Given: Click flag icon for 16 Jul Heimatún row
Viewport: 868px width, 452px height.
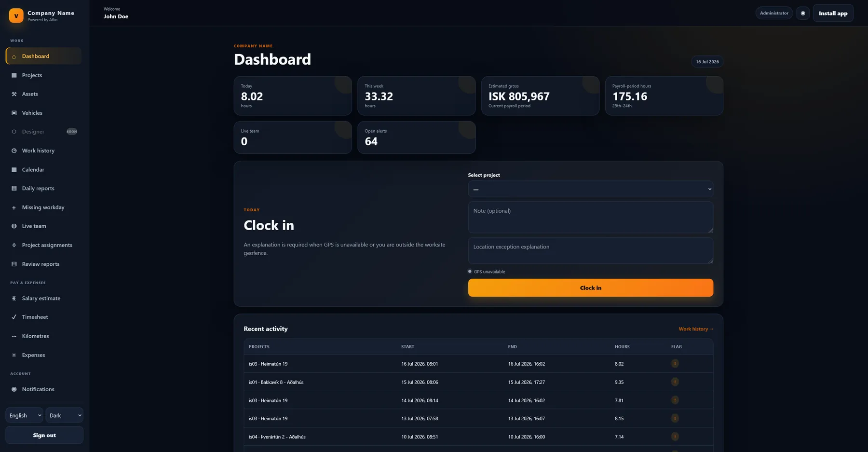Looking at the screenshot, I should tap(675, 364).
